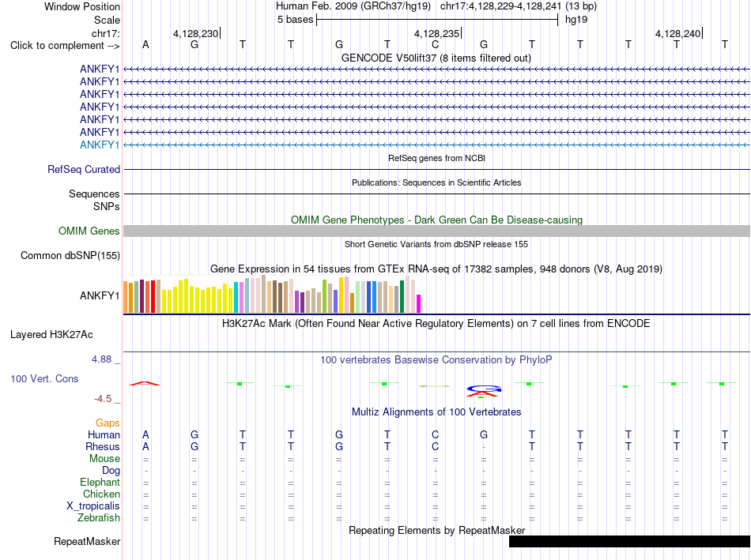
Task: Select the Dog species label
Action: (111, 471)
